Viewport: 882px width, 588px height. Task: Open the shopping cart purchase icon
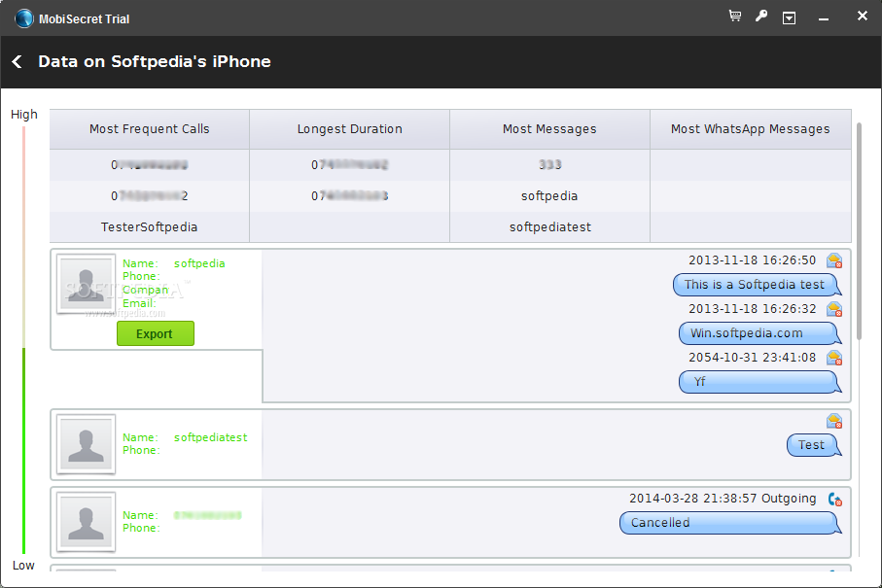coord(734,17)
